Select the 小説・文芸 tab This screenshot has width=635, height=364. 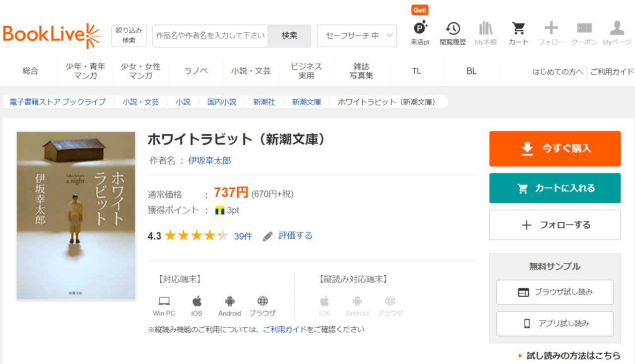tap(251, 71)
